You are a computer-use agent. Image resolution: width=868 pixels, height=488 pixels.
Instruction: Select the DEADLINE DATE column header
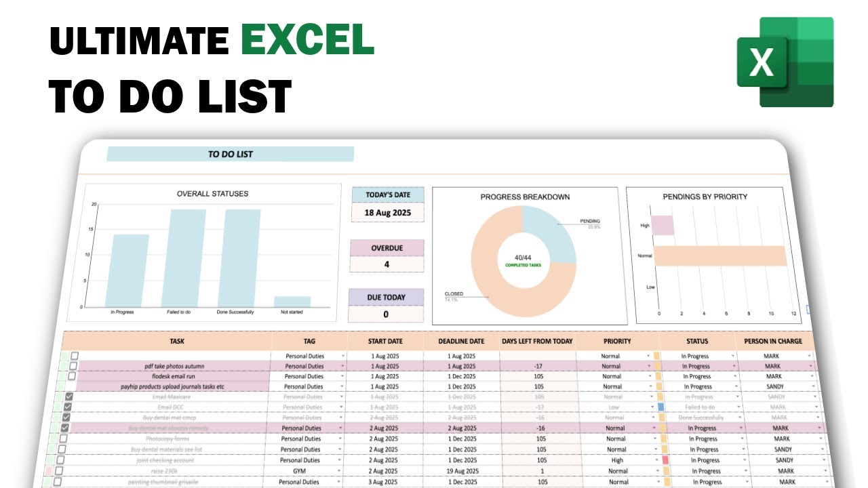tap(461, 341)
